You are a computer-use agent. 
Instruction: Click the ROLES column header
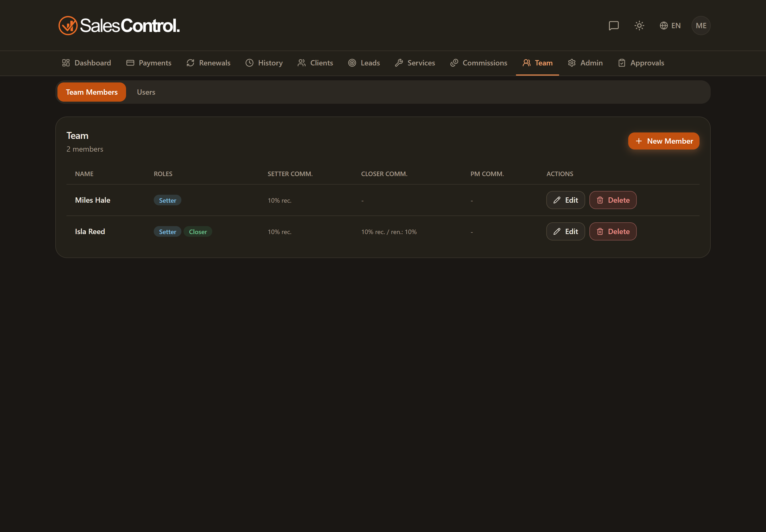[x=163, y=174]
